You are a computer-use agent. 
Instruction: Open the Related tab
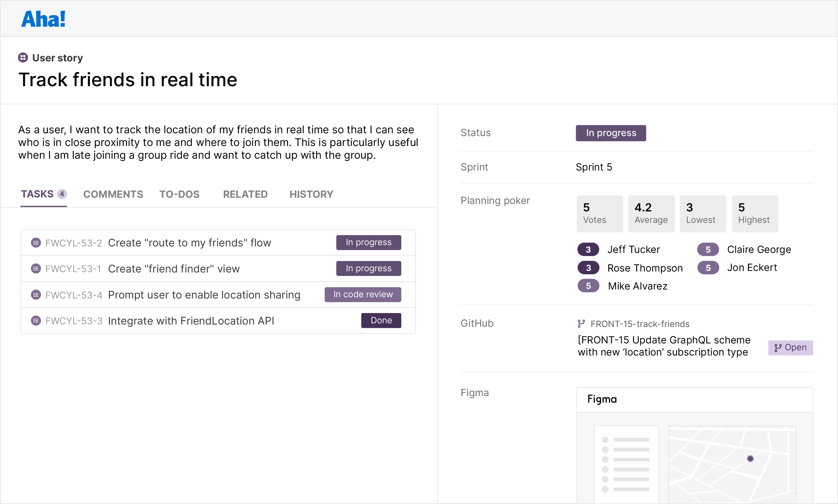tap(246, 194)
